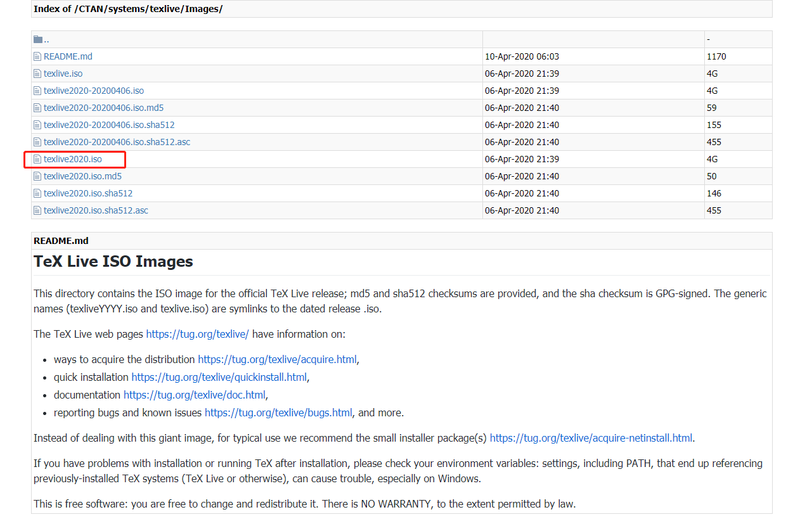Click the file icon beside README.md
This screenshot has height=531, width=812.
37,56
